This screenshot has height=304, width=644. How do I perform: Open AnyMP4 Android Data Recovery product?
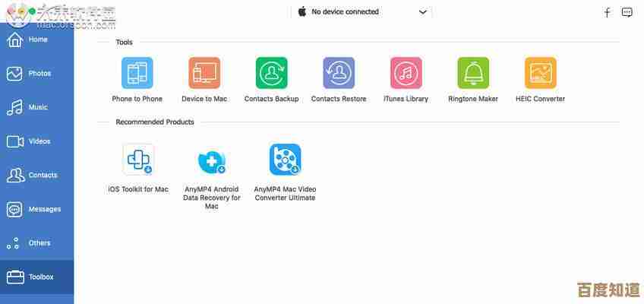coord(212,160)
